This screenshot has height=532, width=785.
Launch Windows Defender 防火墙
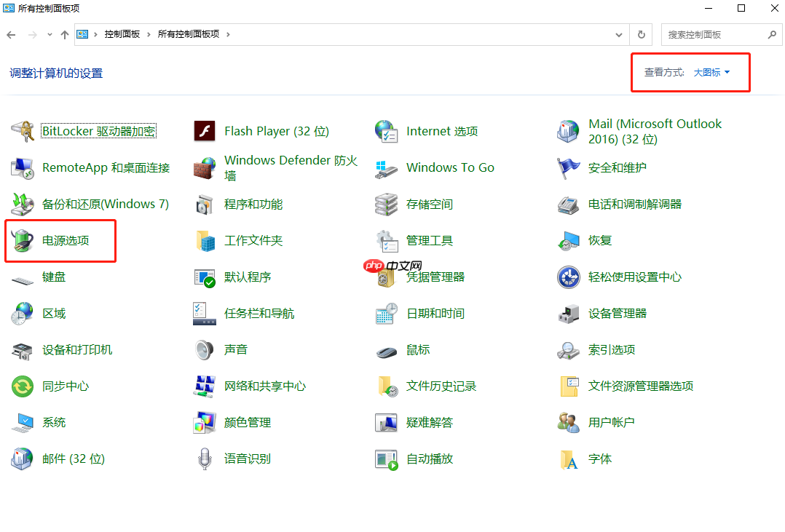291,167
